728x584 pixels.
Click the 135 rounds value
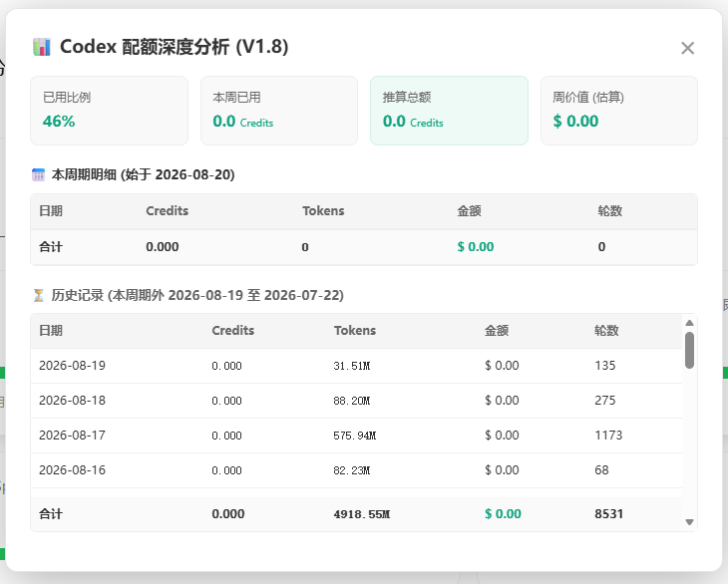click(x=605, y=366)
